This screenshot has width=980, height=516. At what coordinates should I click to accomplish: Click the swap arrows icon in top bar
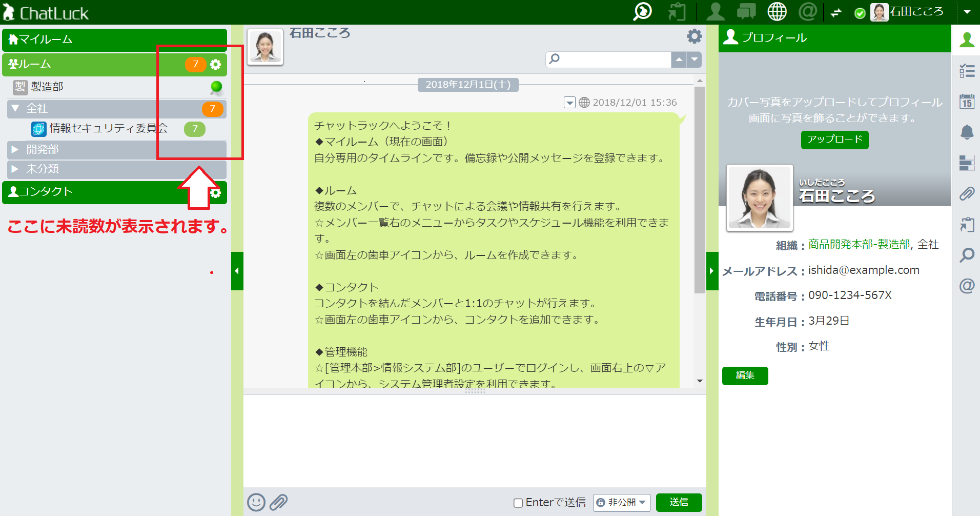[x=836, y=12]
